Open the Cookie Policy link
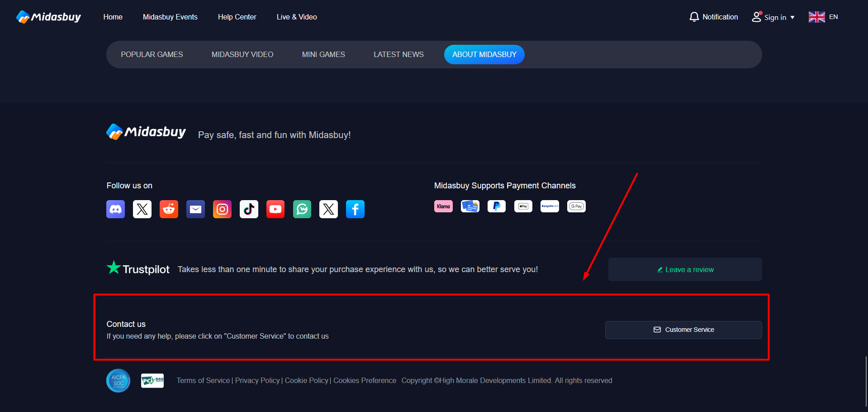868x412 pixels. click(306, 381)
